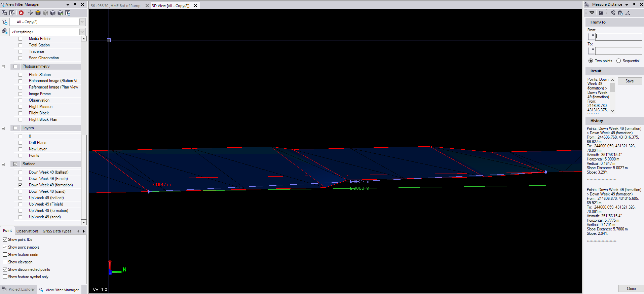Image resolution: width=644 pixels, height=294 pixels.
Task: Pin the View Filter Manager panel
Action: point(75,4)
